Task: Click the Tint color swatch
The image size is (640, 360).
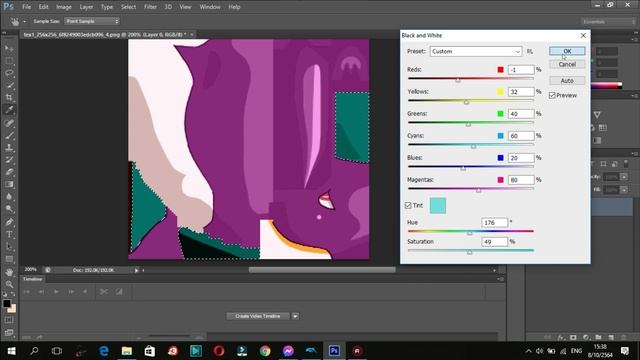Action: [x=438, y=206]
